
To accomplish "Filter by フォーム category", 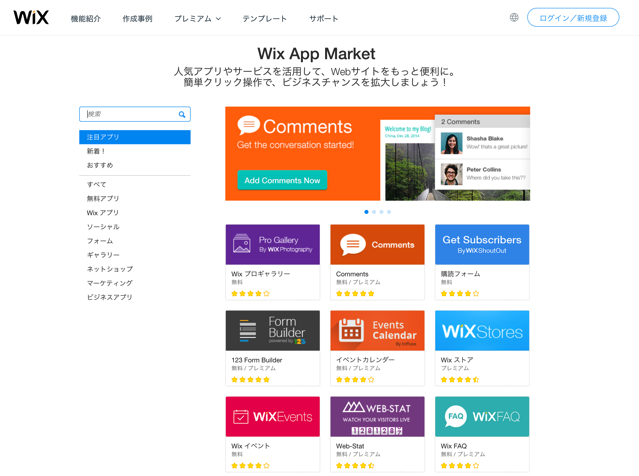I will pyautogui.click(x=100, y=241).
